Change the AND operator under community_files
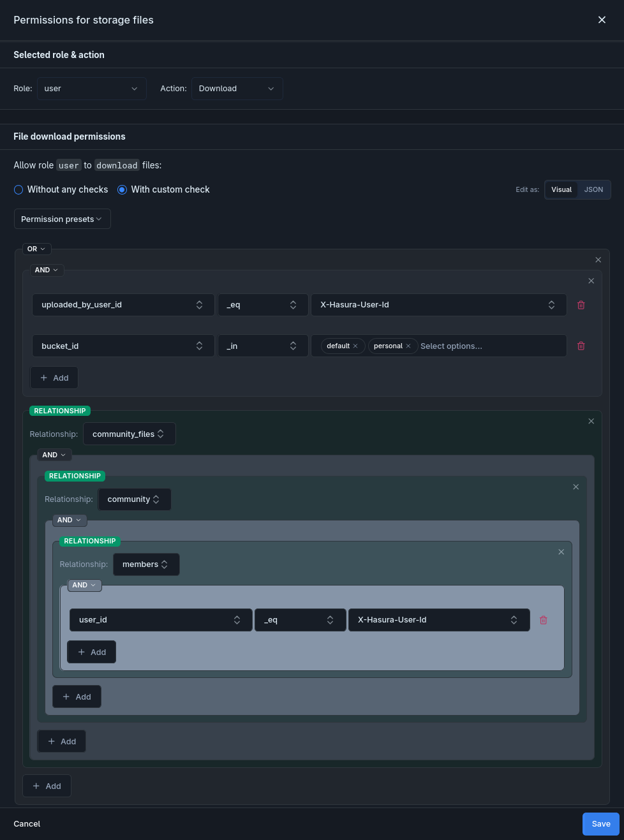Image resolution: width=624 pixels, height=840 pixels. tap(54, 455)
